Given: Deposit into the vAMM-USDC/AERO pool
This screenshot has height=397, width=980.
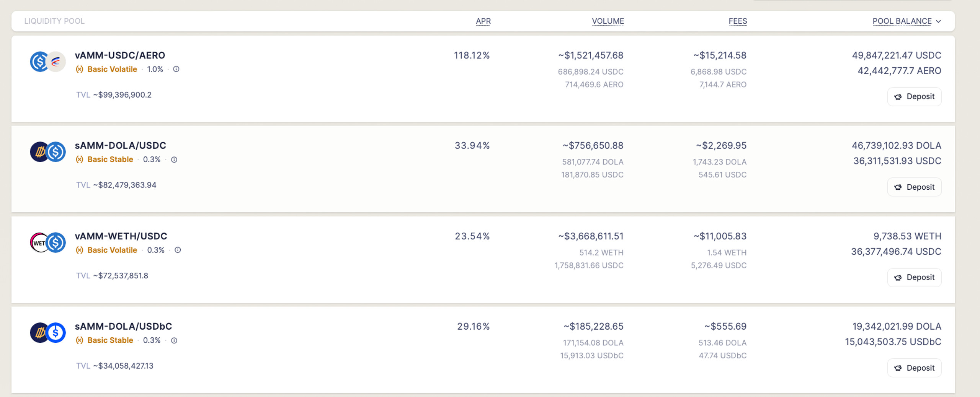Looking at the screenshot, I should click(914, 97).
